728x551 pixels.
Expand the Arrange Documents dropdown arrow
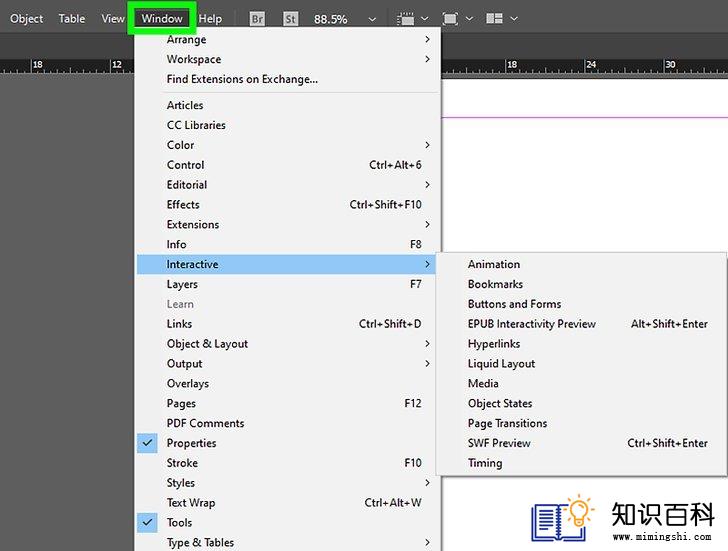514,19
